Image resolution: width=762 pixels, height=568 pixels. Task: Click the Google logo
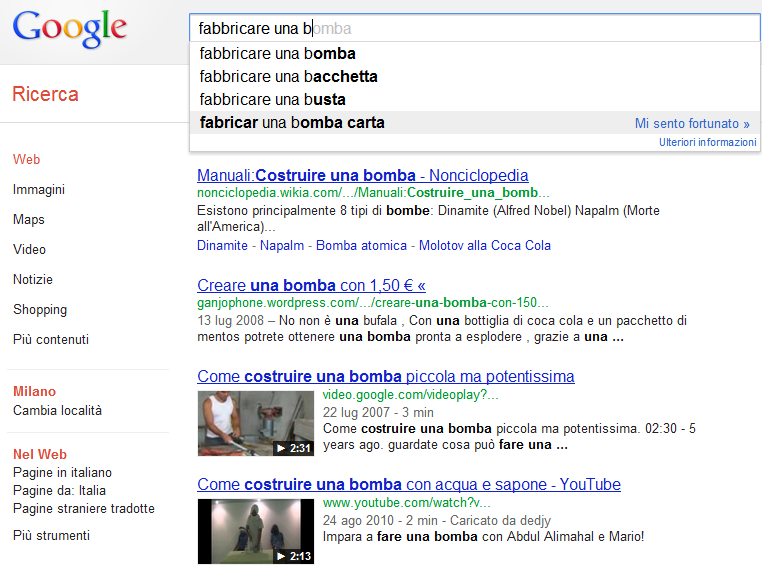pyautogui.click(x=70, y=29)
